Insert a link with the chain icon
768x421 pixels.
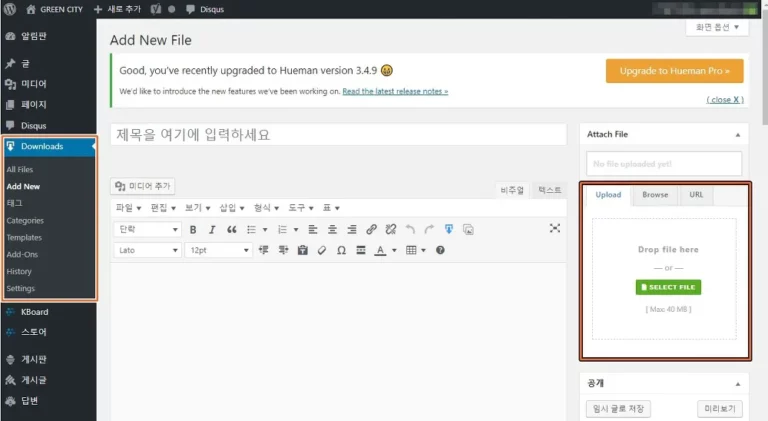[x=371, y=229]
